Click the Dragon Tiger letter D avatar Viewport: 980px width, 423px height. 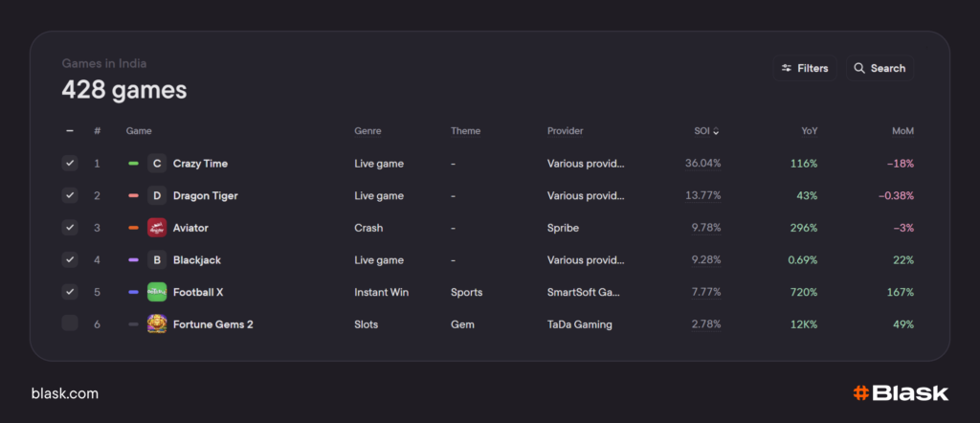point(157,196)
